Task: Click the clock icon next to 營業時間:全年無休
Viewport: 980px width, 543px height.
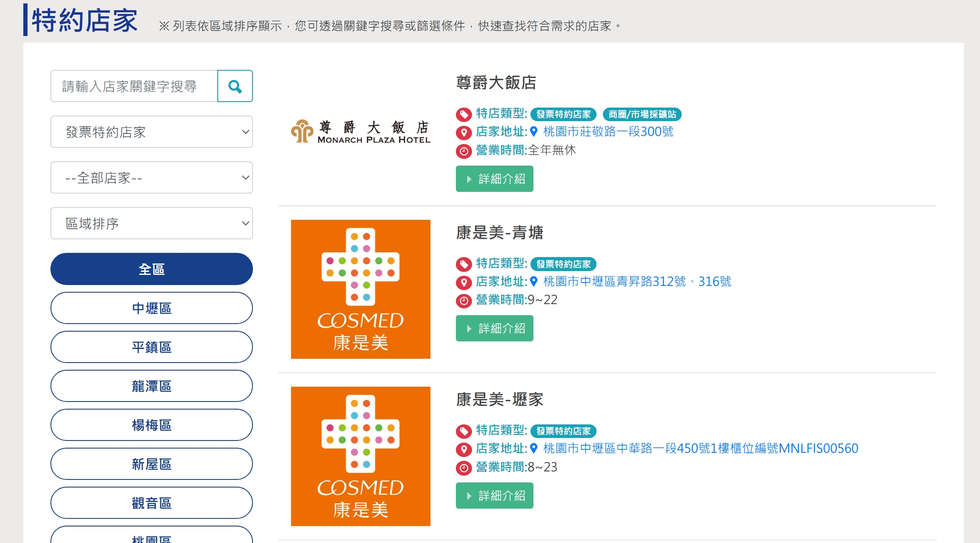Action: pos(464,151)
